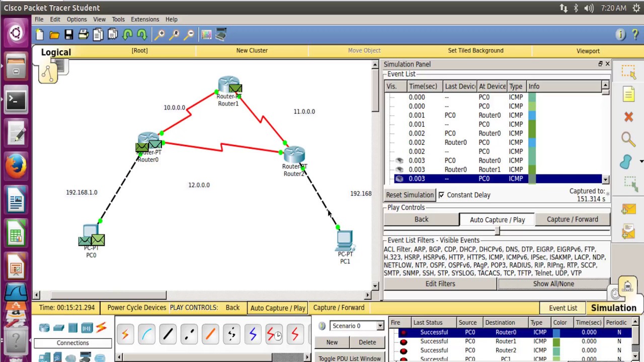This screenshot has height=362, width=644.
Task: Select the Connections lightning category icon
Action: 101,328
